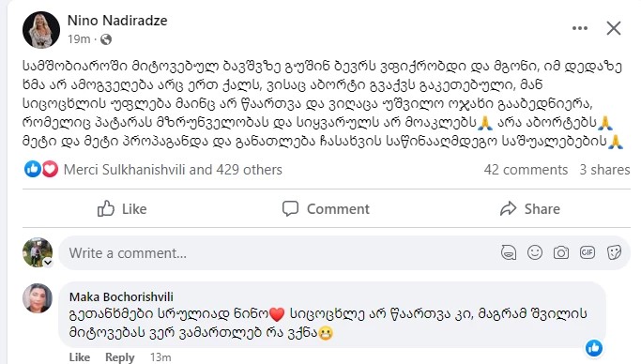Attach a photo using camera icon

[x=561, y=253]
